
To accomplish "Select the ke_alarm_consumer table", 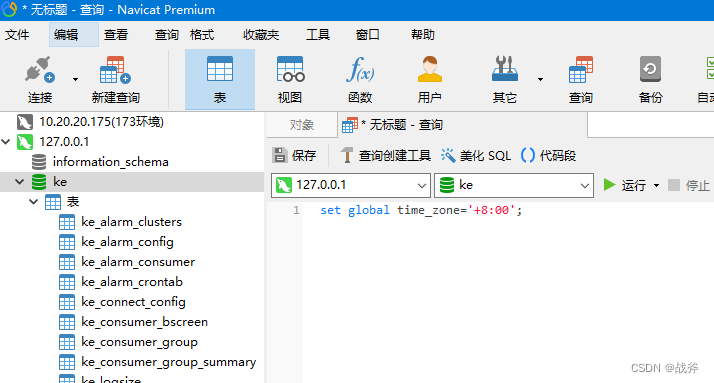I will tap(138, 262).
